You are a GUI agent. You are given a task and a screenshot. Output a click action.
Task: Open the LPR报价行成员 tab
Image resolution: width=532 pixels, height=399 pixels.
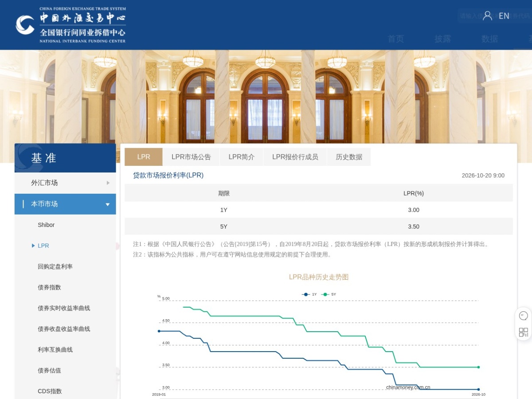(x=295, y=157)
